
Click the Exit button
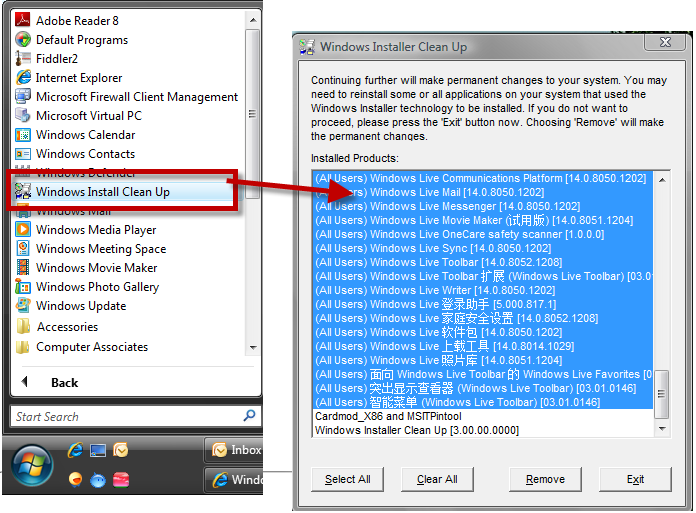[x=635, y=479]
